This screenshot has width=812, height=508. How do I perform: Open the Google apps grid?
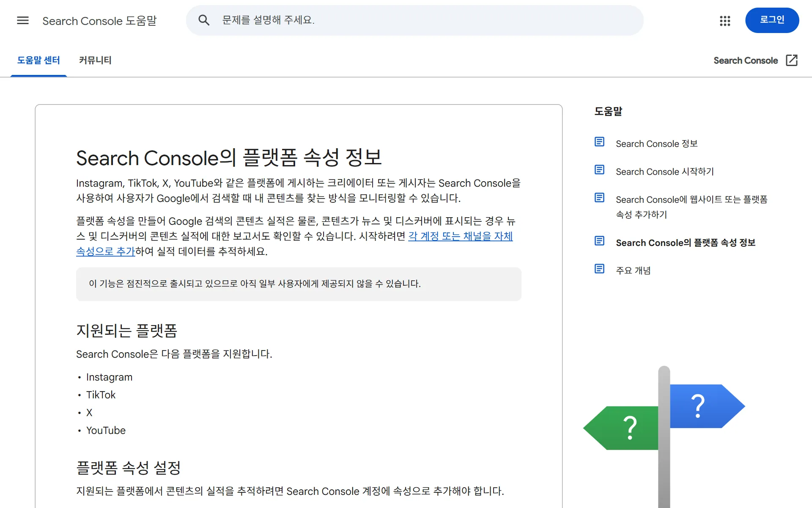pos(725,21)
